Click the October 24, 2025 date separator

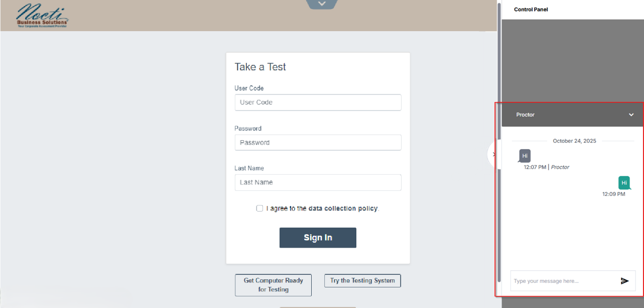[574, 141]
